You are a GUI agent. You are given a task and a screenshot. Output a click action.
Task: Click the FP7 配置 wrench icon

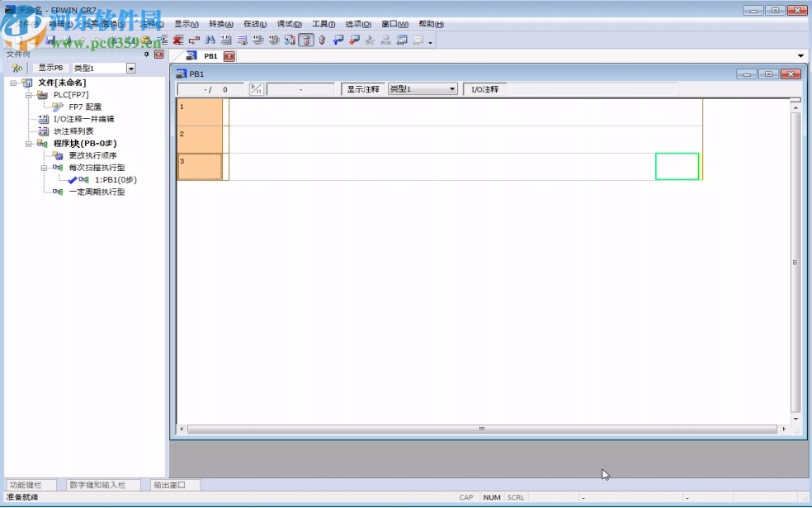click(58, 107)
